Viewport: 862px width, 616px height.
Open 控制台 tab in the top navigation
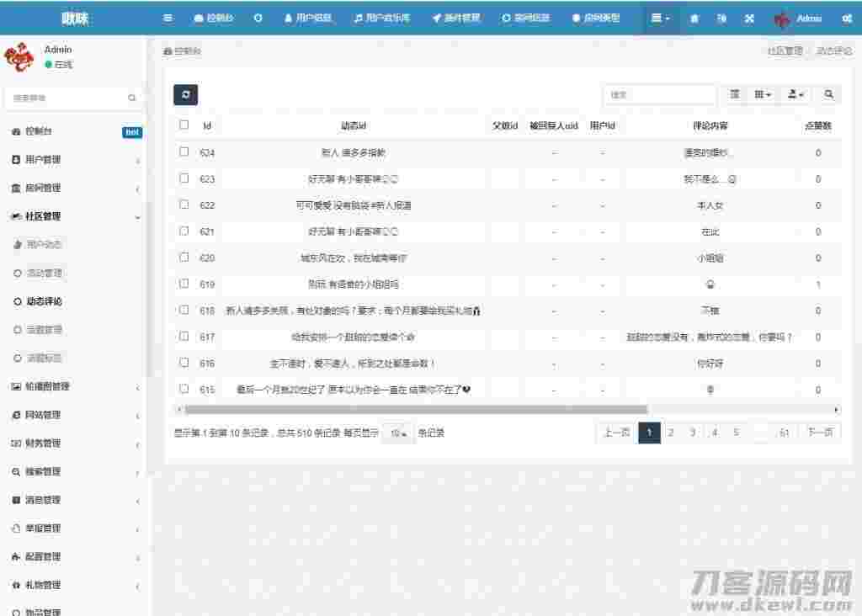[214, 19]
